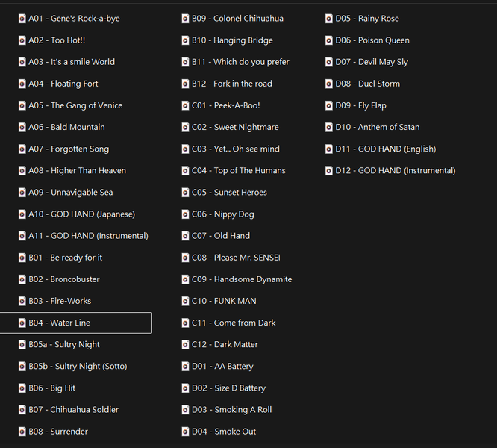Select the icon beside D05 - Rainy Rose
This screenshot has height=448, width=497.
click(329, 19)
